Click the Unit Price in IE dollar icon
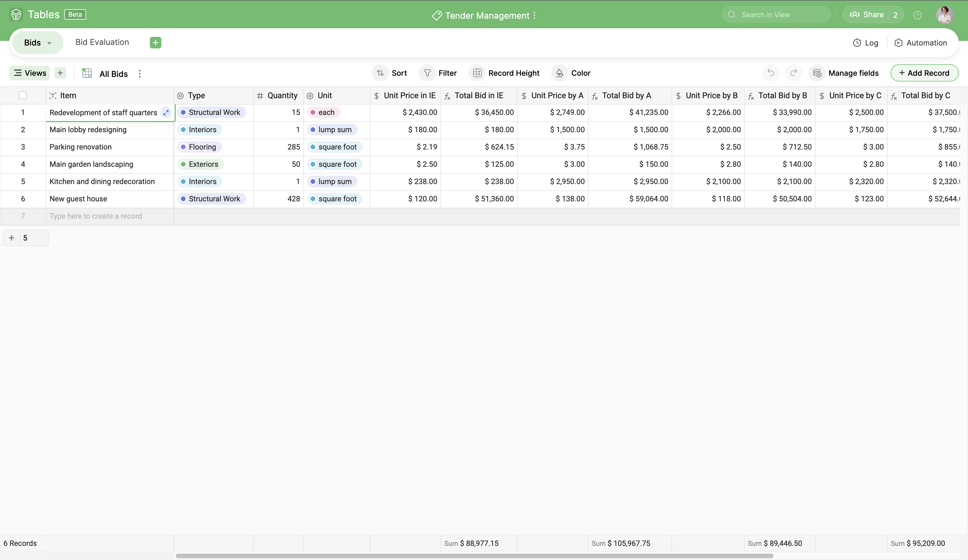The image size is (968, 560). pos(377,96)
